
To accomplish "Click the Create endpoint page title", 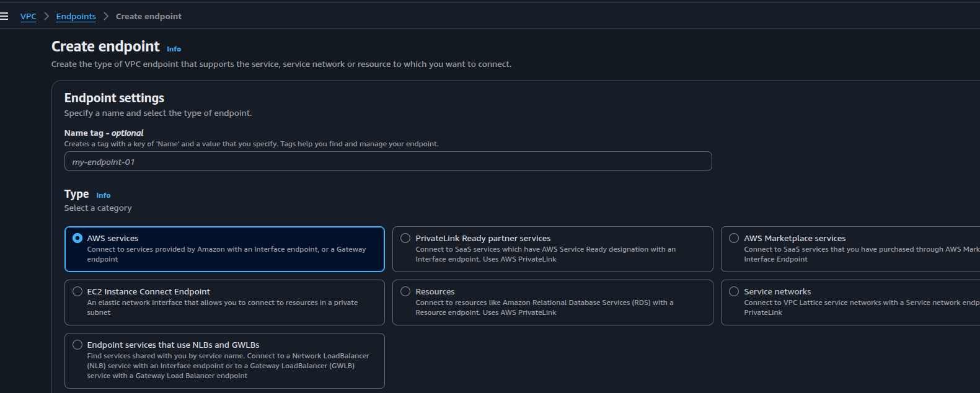I will click(105, 46).
